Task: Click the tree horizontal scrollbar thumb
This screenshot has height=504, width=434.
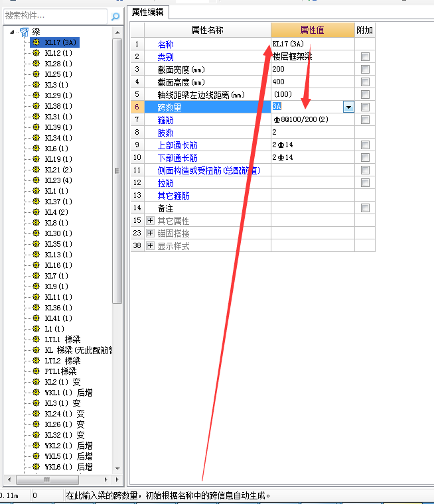Action: 47,479
